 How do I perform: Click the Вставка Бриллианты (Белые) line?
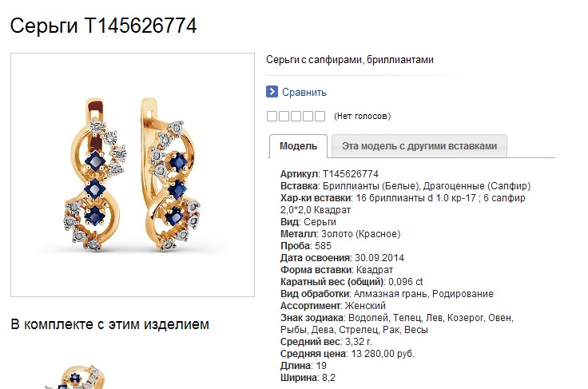405,186
